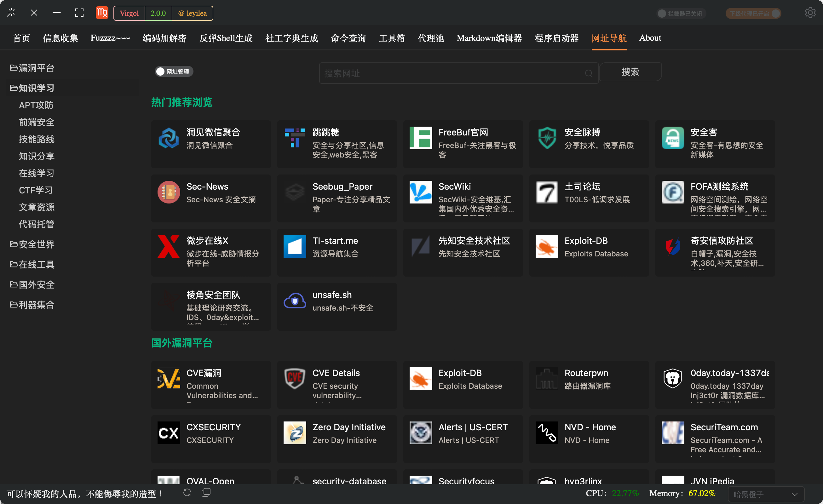
Task: Select 代码托管 in the sidebar
Action: (37, 224)
